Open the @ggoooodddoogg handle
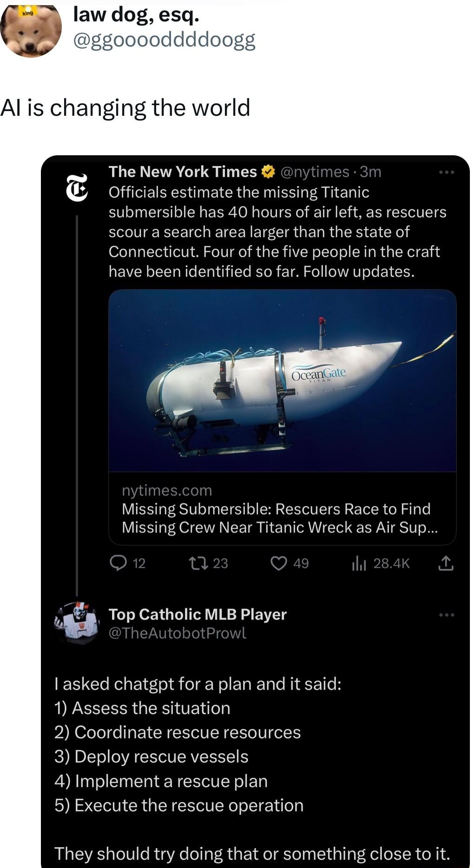This screenshot has height=868, width=475. point(164,40)
